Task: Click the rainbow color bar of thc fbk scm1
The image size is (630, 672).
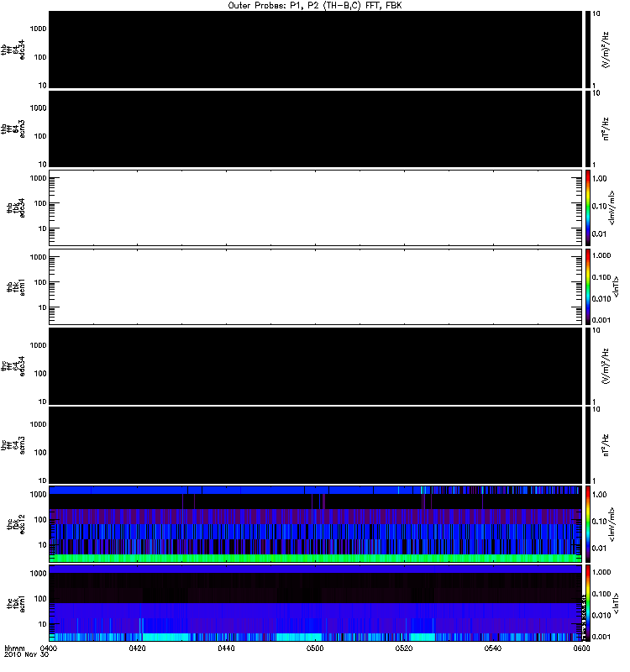Action: pos(588,603)
